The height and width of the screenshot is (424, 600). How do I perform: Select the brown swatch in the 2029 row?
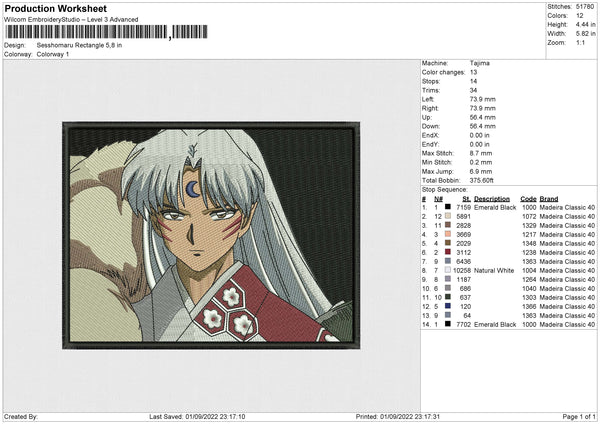448,243
